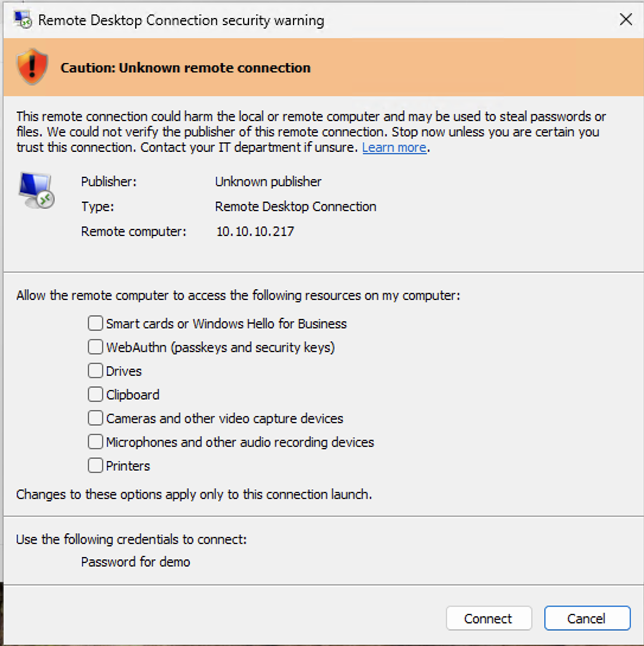644x646 pixels.
Task: Click the Caution: Unknown remote connection heading
Action: [x=185, y=68]
